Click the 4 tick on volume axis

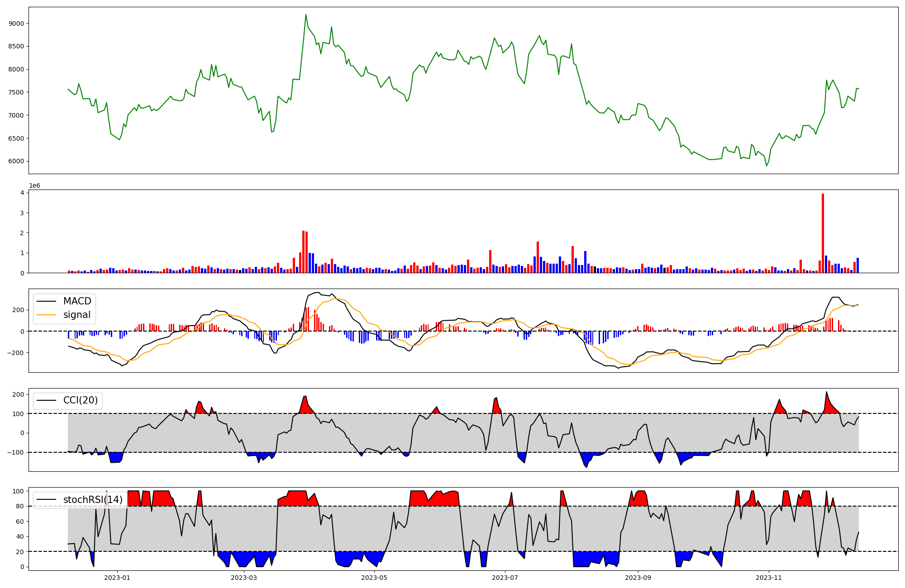(x=22, y=193)
